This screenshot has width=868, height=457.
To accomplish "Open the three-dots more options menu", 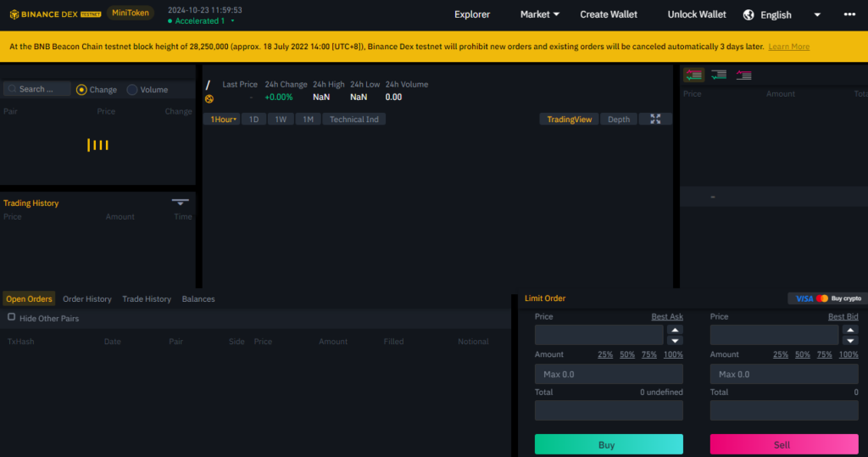I will coord(849,14).
